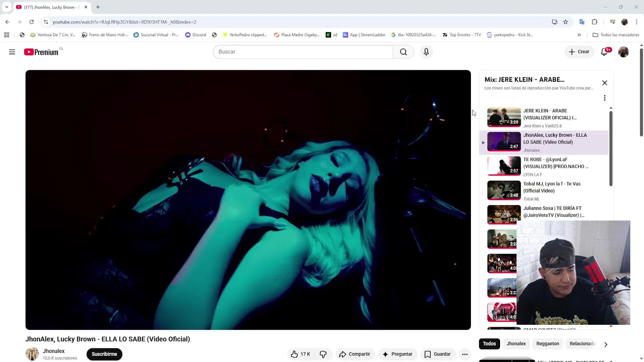Open the Freno de Mano Hidr... bookmark
This screenshot has width=644, height=362.
click(x=105, y=35)
